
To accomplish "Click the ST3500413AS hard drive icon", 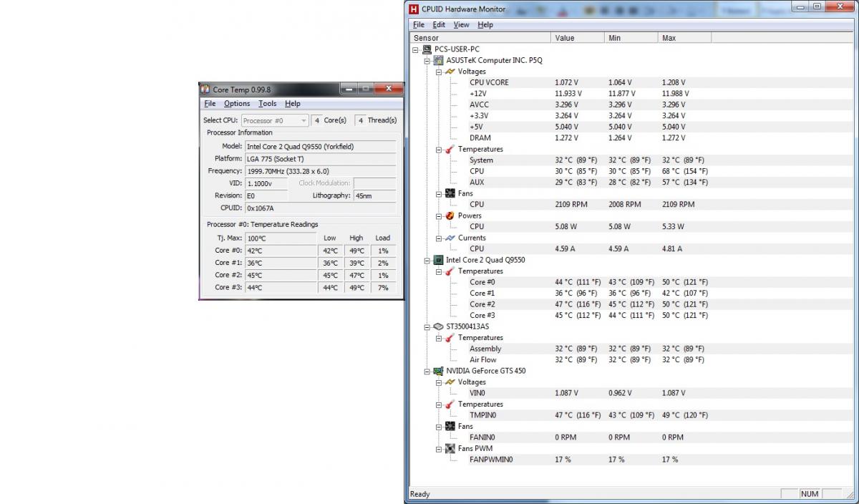I will [439, 326].
